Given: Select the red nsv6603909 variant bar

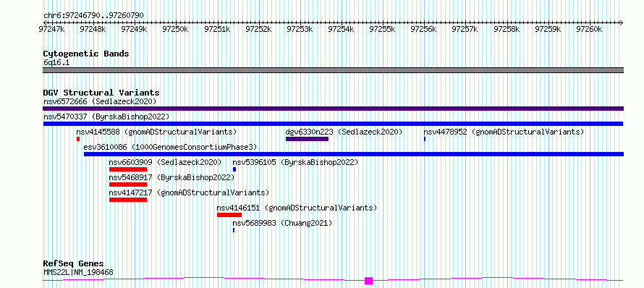Looking at the screenshot, I should (128, 169).
